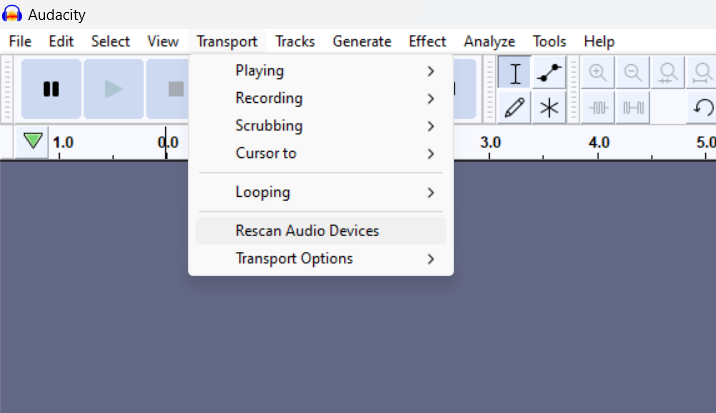Click the Trim audio outside selection icon

pos(598,108)
